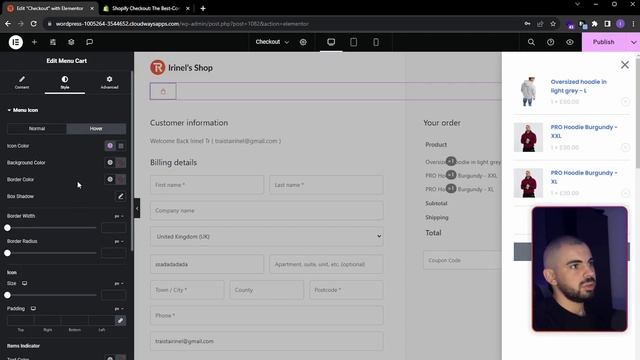Screen dimensions: 640x360
Task: Open the Notes speech bubble icon
Action: 89,42
